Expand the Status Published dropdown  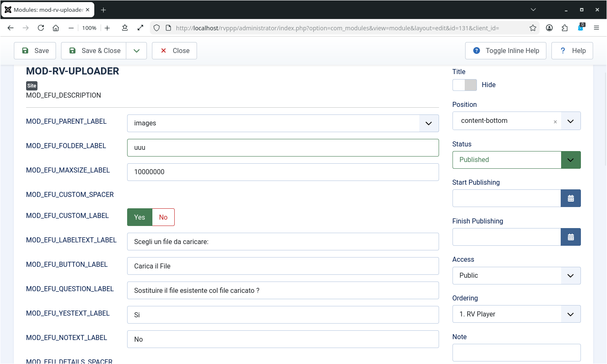pos(570,160)
